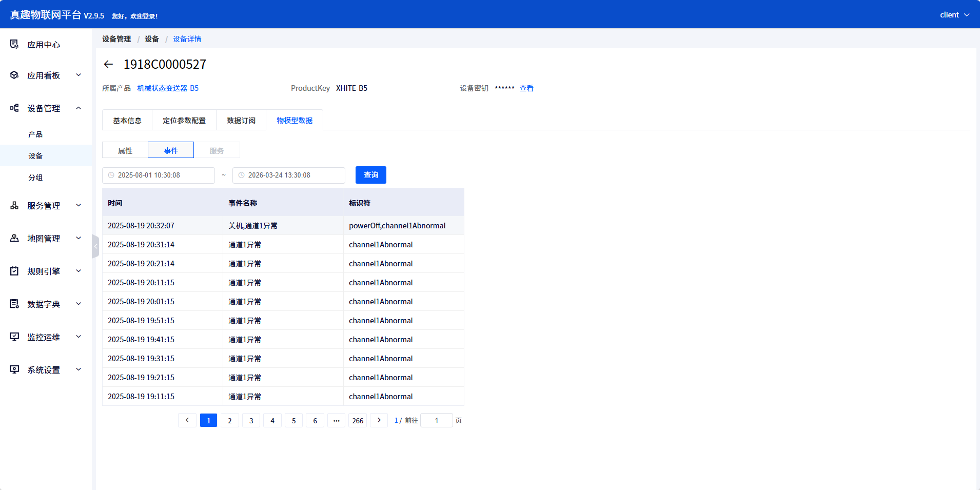The image size is (980, 490).
Task: Go to page 5 of events
Action: point(294,420)
